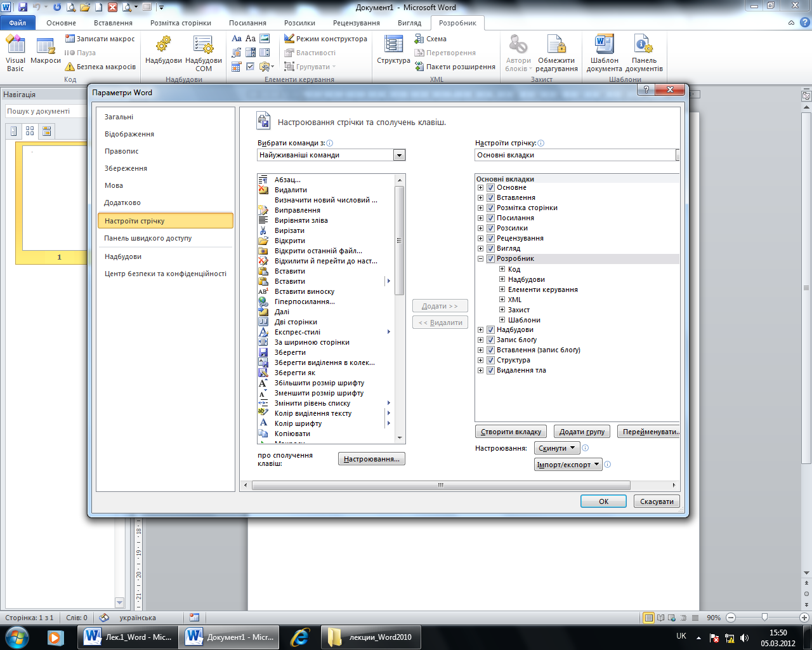
Task: Click Додати групу button
Action: [x=582, y=432]
